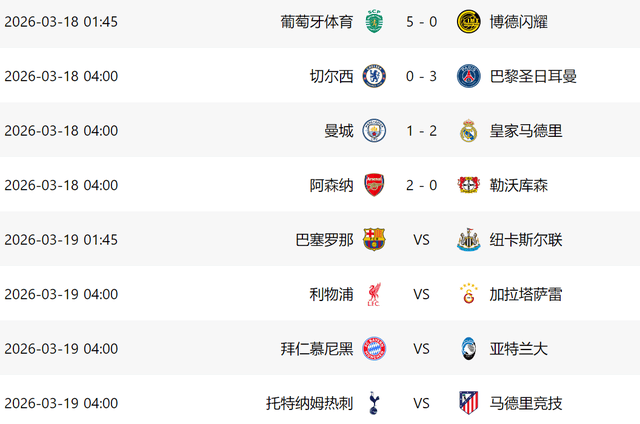Image resolution: width=640 pixels, height=424 pixels.
Task: Select the 阿森纳 team name text
Action: (x=331, y=185)
